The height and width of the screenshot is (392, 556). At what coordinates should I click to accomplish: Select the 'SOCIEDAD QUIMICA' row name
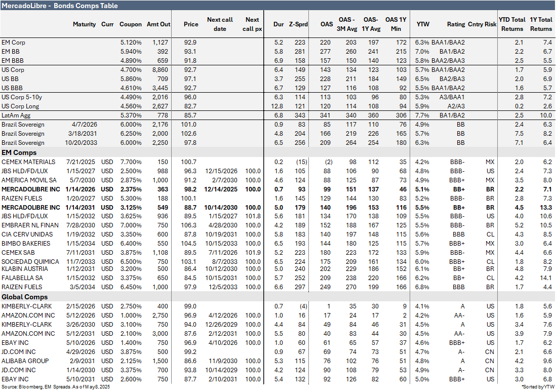(x=30, y=261)
